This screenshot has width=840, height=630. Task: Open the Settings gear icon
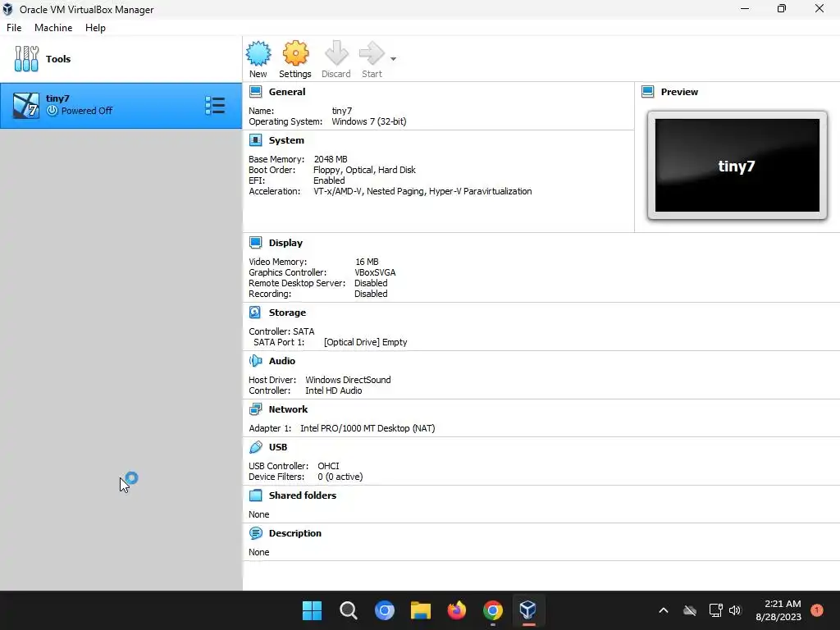pyautogui.click(x=295, y=53)
